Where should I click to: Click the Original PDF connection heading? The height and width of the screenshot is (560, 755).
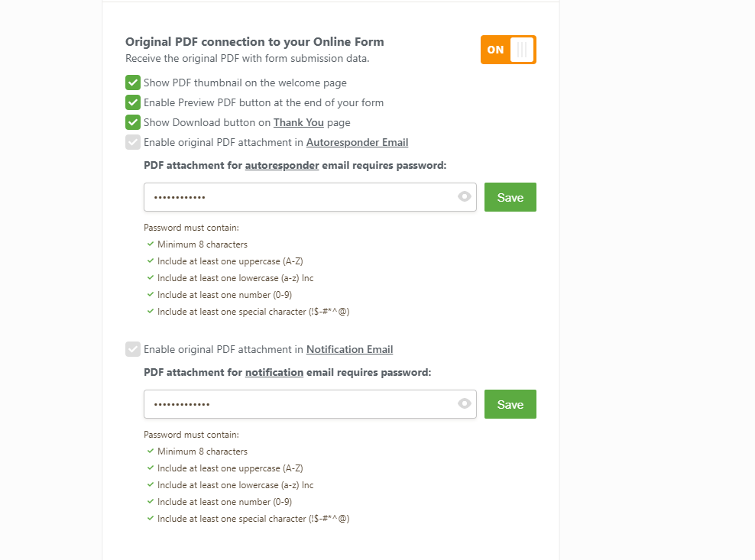point(254,42)
